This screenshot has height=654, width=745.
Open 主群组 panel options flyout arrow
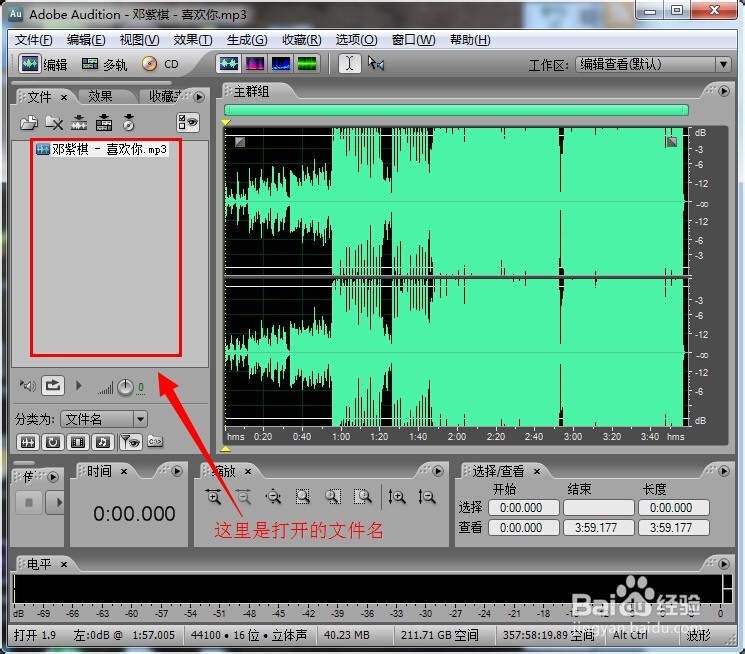(x=724, y=91)
